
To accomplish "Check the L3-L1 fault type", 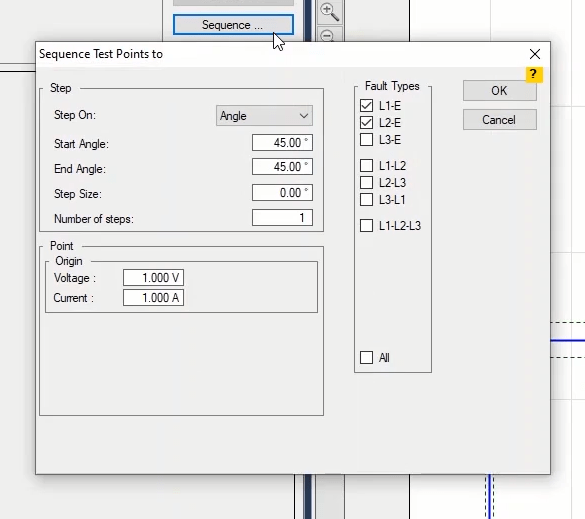I will point(366,200).
